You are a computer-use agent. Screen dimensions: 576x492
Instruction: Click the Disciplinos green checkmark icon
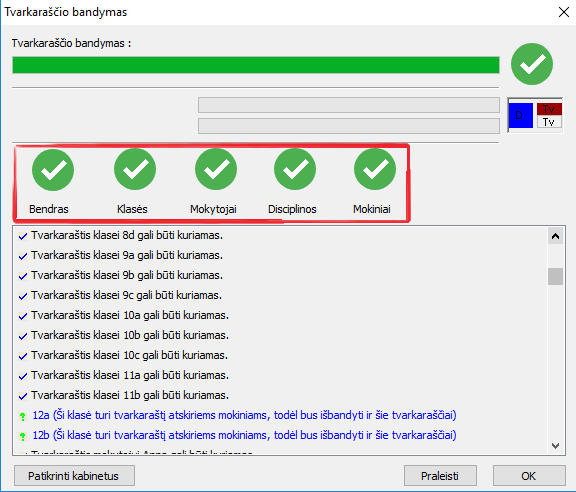pos(295,169)
